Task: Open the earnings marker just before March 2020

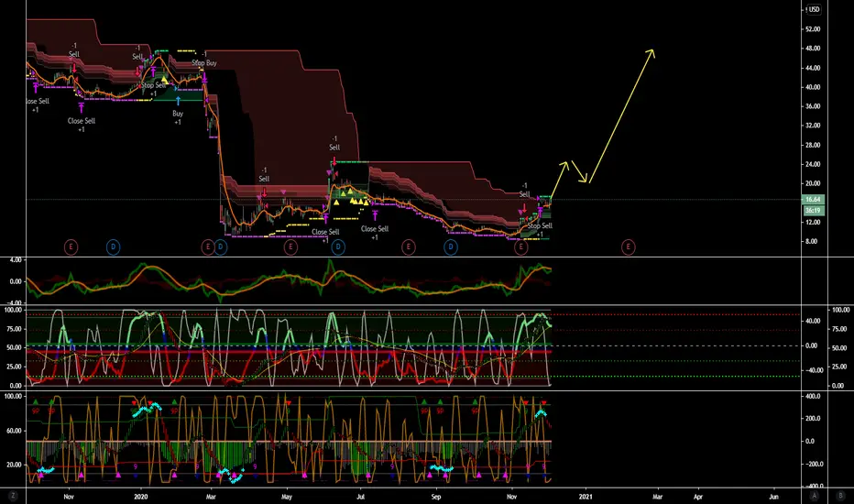Action: tap(207, 247)
